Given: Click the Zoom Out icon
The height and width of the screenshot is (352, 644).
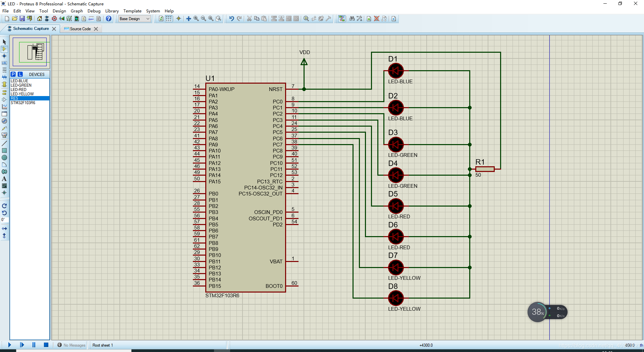Looking at the screenshot, I should [203, 18].
